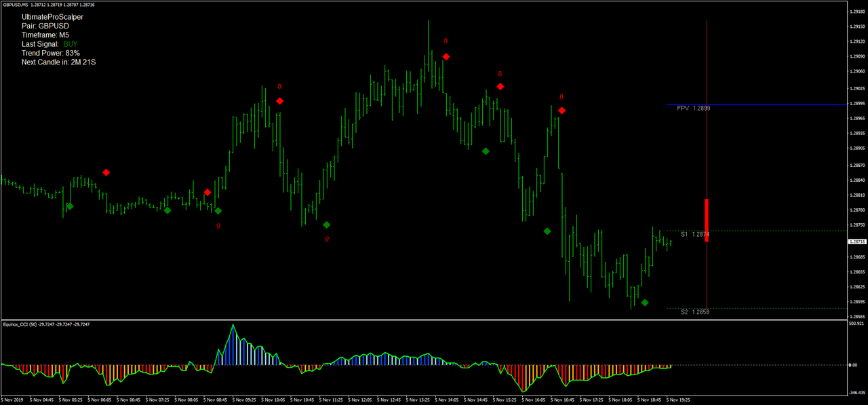
Task: Select the leftmost red sell diamond signal
Action: coord(105,172)
